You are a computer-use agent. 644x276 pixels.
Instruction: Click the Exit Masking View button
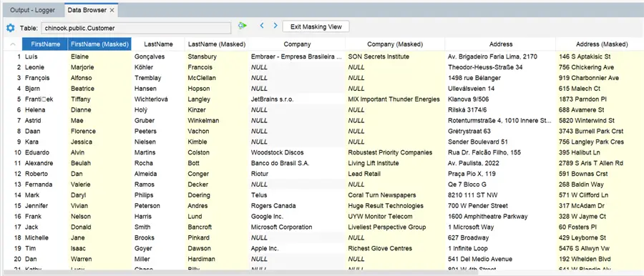point(316,26)
